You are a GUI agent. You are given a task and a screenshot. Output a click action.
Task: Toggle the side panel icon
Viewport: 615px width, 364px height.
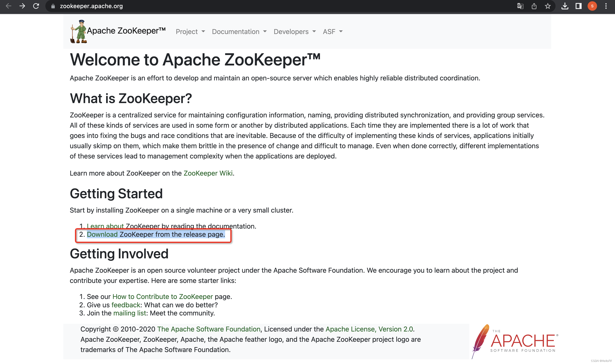point(578,6)
